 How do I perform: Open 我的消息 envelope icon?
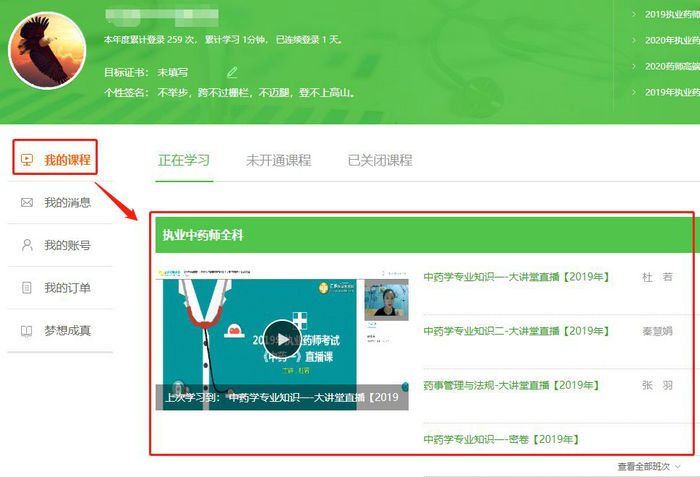27,203
